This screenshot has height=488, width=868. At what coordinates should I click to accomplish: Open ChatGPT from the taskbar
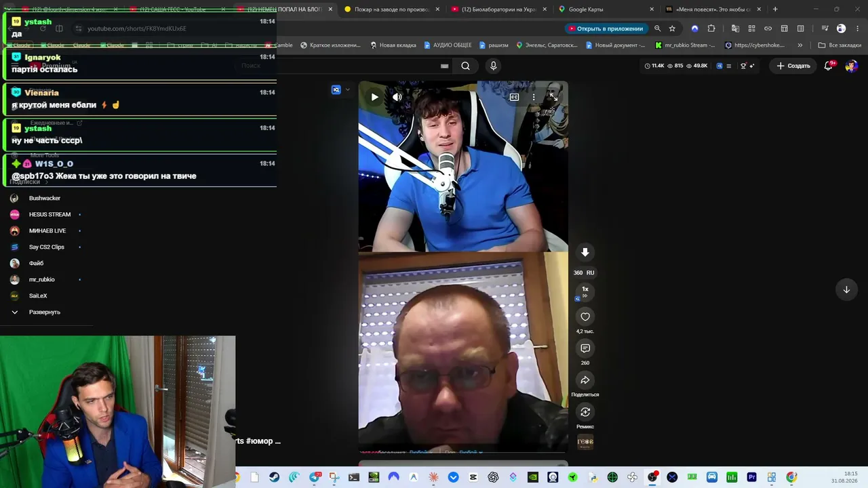[x=493, y=477]
